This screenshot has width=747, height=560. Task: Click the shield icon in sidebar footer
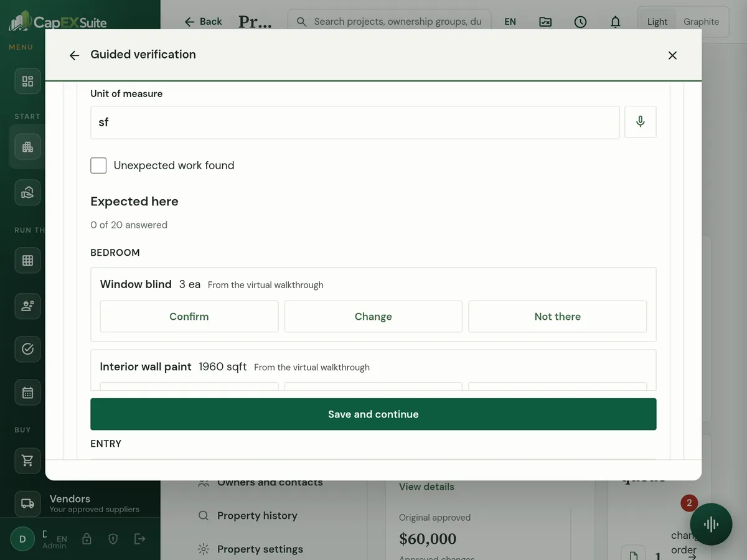tap(113, 539)
